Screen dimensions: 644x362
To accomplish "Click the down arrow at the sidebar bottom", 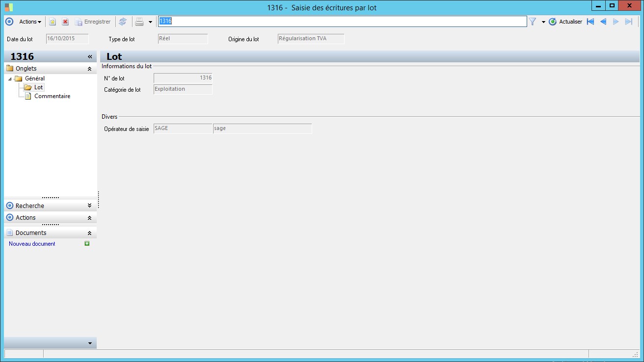I will [89, 343].
